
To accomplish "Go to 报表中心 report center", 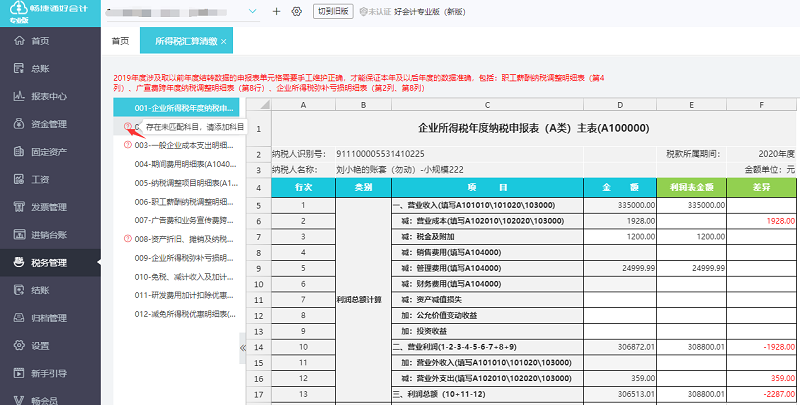I will click(x=48, y=97).
